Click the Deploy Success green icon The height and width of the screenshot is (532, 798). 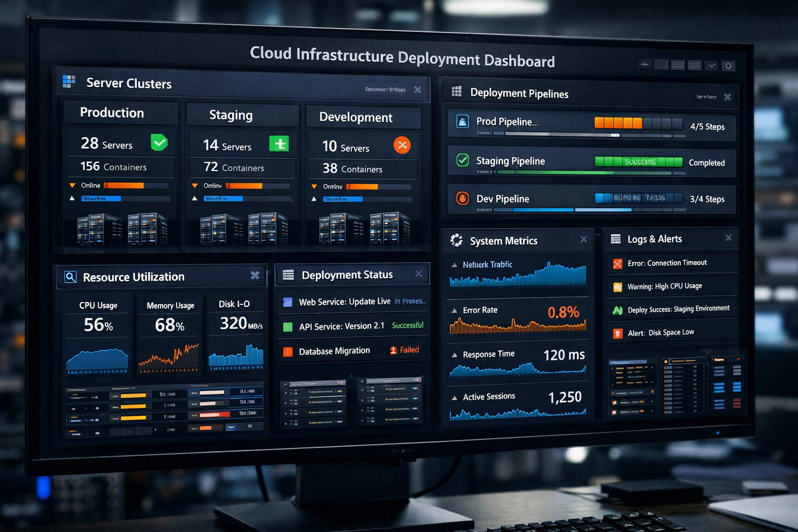[x=618, y=310]
